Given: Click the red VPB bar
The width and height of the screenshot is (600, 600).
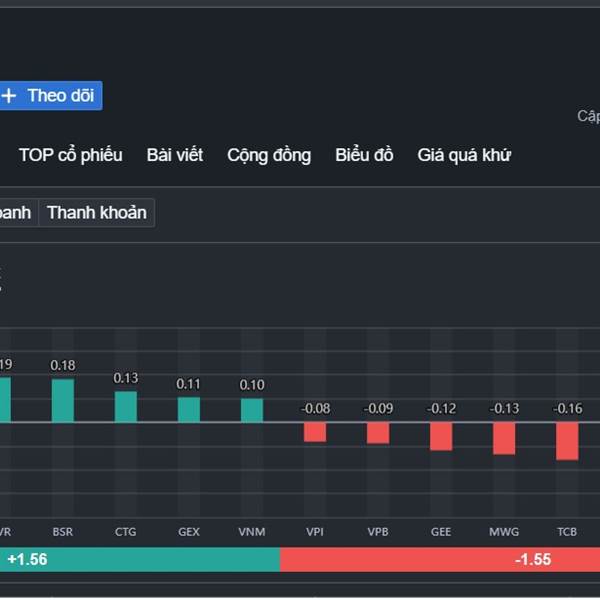Looking at the screenshot, I should (378, 433).
